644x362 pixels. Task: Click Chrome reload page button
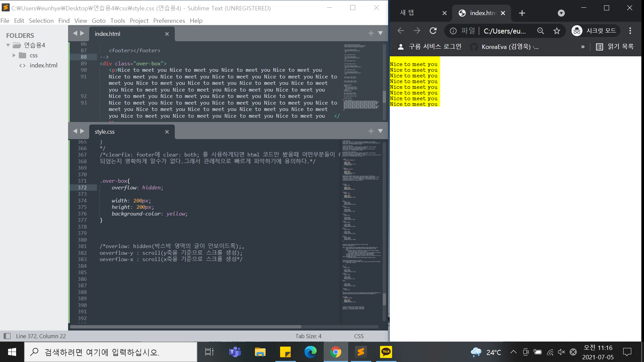[x=433, y=31]
